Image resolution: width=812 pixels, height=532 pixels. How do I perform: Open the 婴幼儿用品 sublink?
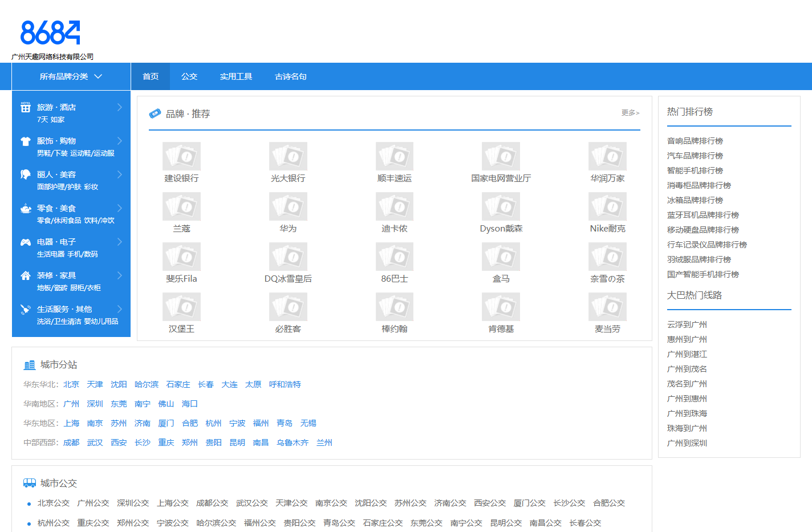click(101, 322)
